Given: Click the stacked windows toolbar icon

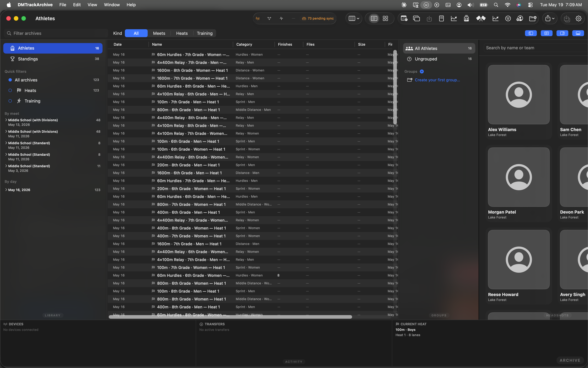Looking at the screenshot, I should pyautogui.click(x=416, y=19).
